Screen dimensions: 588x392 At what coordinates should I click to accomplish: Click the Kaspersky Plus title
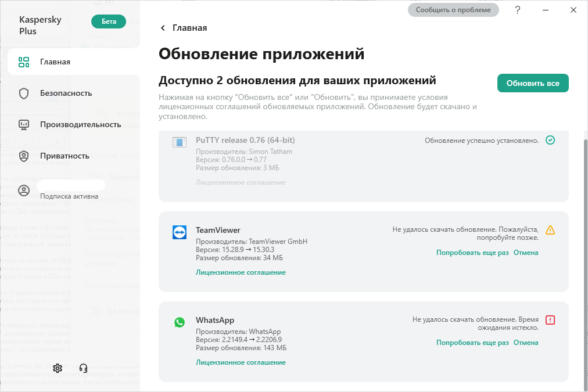click(x=40, y=25)
